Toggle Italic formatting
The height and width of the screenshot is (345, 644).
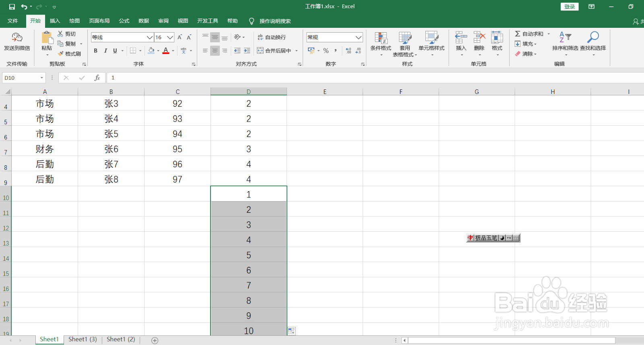click(105, 50)
